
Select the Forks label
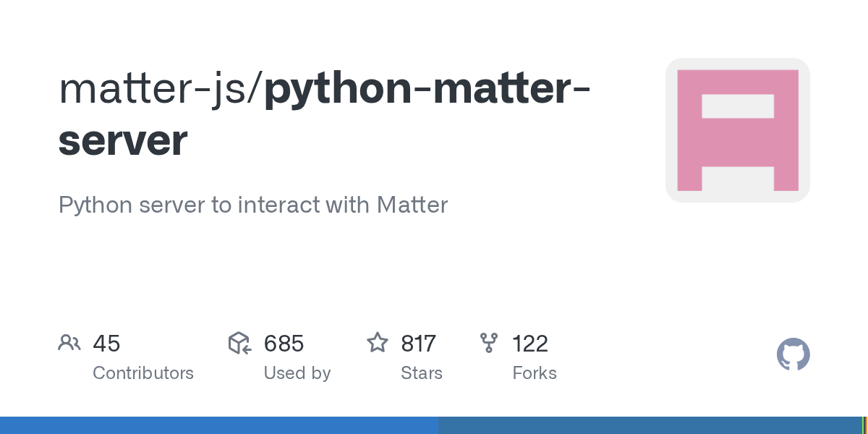534,373
